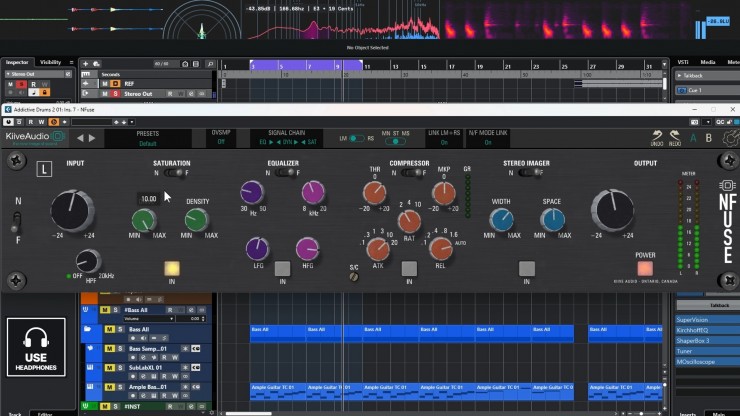Open the VSTi tab
This screenshot has height=416, width=740.
pos(683,62)
